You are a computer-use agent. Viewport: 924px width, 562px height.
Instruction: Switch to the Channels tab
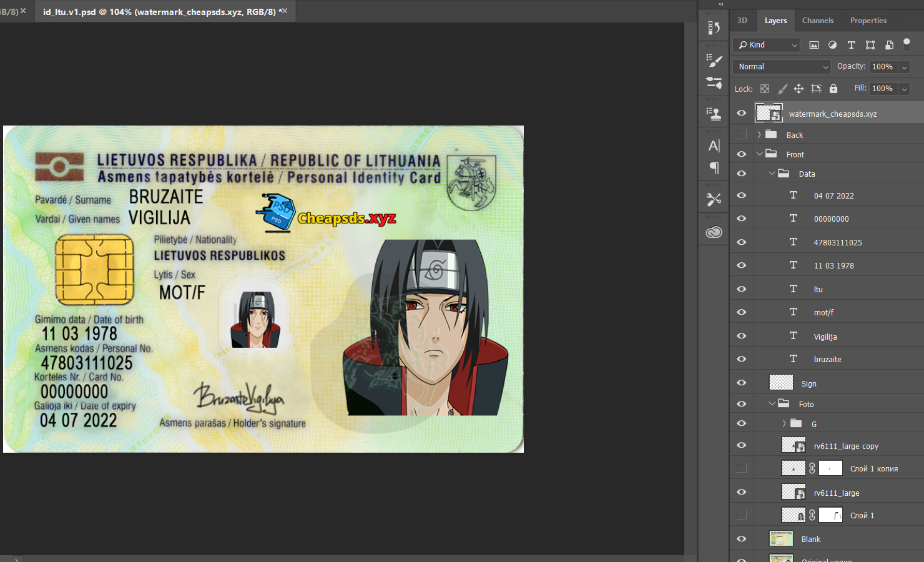pos(817,21)
